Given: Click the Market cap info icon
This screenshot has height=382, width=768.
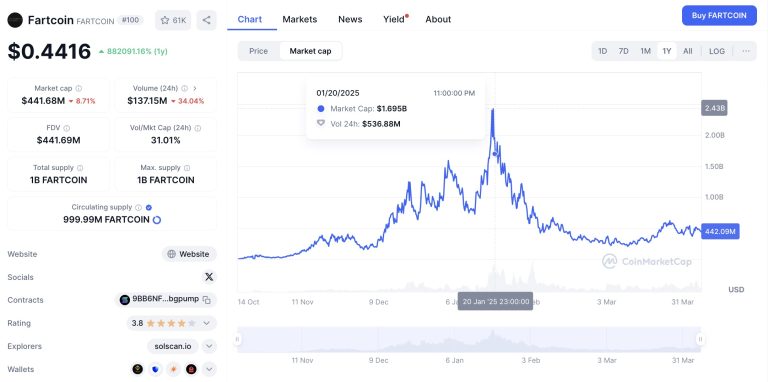Looking at the screenshot, I should tap(79, 89).
